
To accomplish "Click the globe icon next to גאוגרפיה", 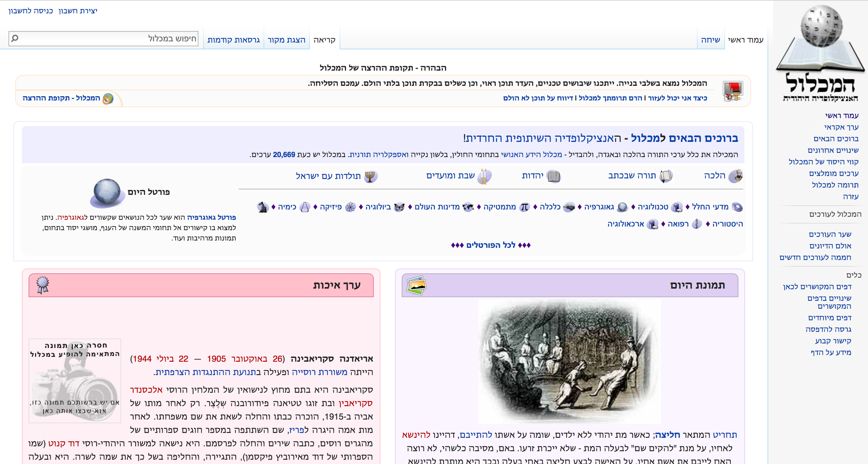I will [622, 207].
